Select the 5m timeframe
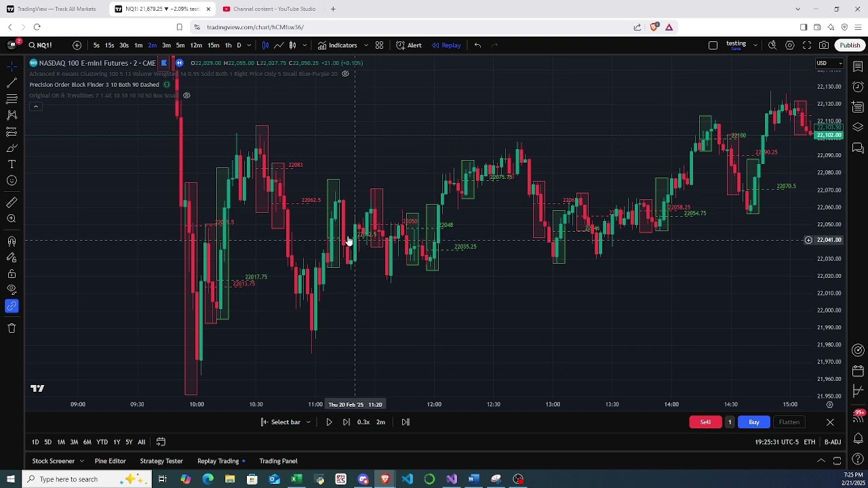868x488 pixels. (x=180, y=45)
